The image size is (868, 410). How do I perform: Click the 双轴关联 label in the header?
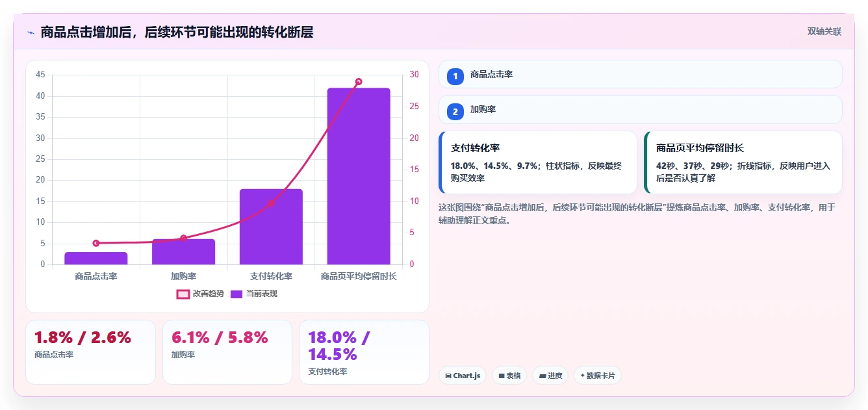(824, 32)
